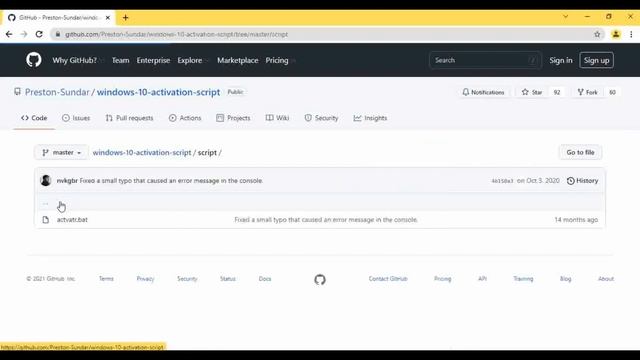This screenshot has height=360, width=640.
Task: Open commit History
Action: point(582,180)
